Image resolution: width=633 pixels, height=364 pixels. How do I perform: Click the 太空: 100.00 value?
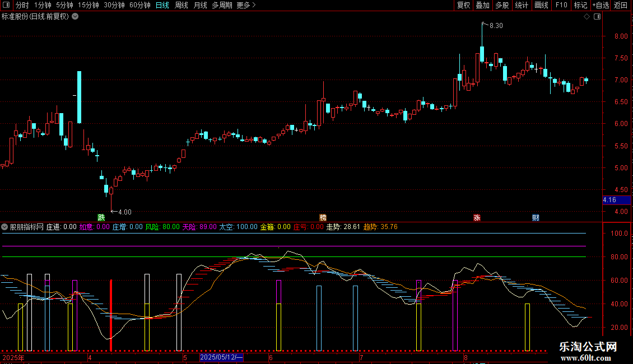[238, 227]
